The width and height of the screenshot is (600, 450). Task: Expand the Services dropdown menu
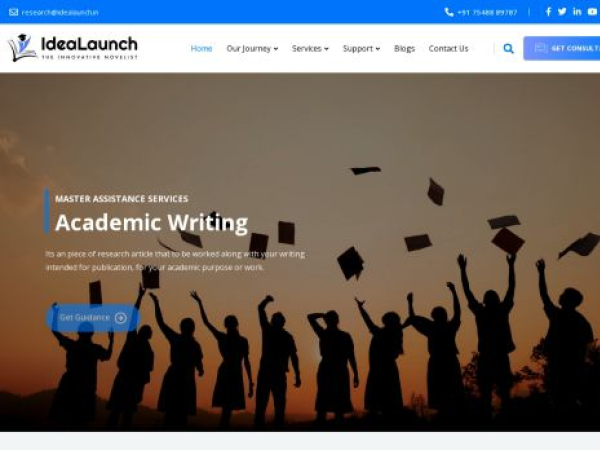click(x=310, y=49)
